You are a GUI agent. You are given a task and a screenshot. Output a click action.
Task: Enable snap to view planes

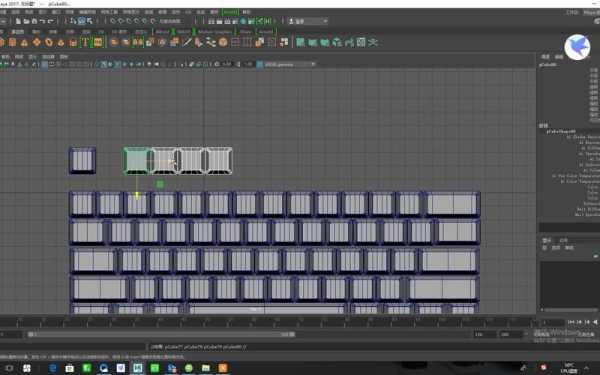point(145,21)
